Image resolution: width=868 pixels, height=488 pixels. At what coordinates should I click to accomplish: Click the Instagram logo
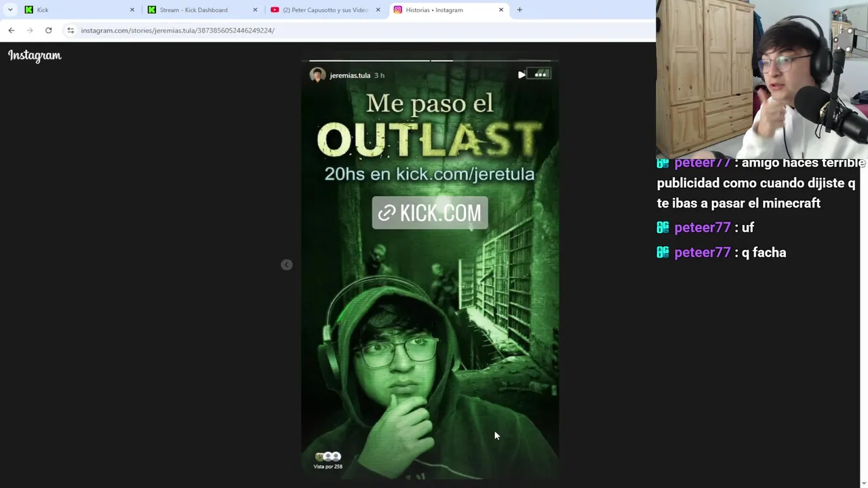[x=35, y=56]
